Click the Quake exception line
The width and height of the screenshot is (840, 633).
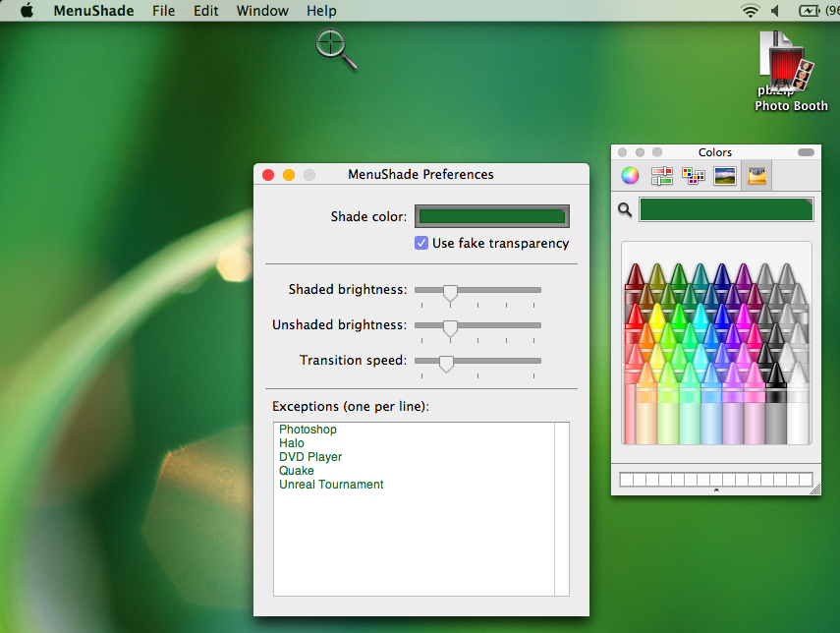coord(297,471)
